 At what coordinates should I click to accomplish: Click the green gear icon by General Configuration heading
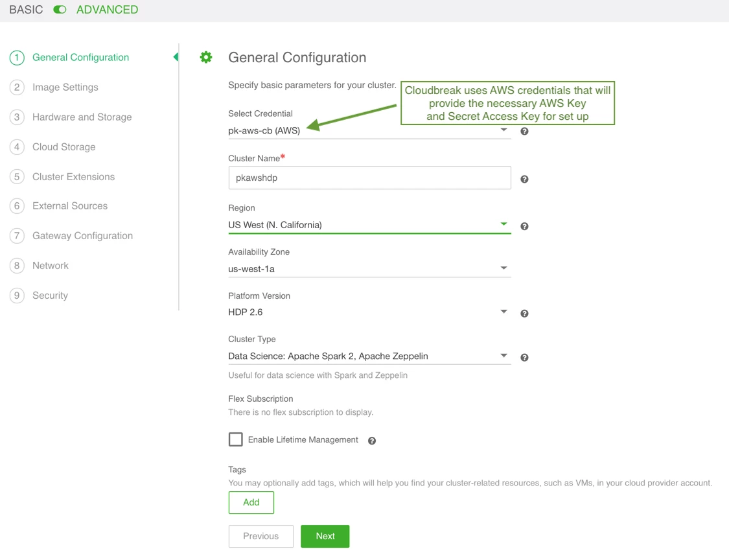coord(206,57)
